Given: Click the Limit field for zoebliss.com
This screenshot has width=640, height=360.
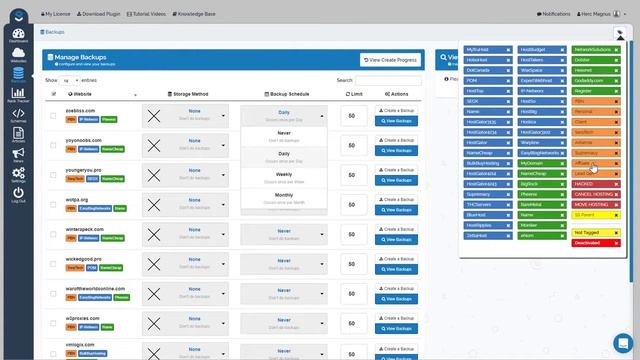Looking at the screenshot, I should 353,116.
